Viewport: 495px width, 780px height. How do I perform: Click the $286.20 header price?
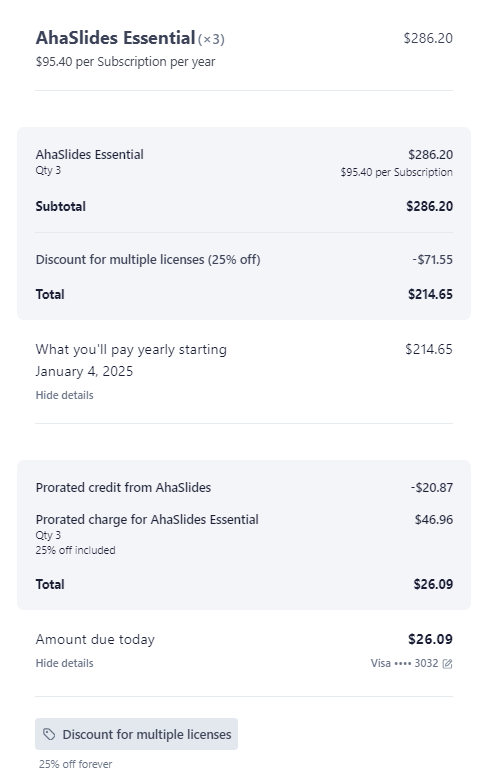(x=428, y=38)
